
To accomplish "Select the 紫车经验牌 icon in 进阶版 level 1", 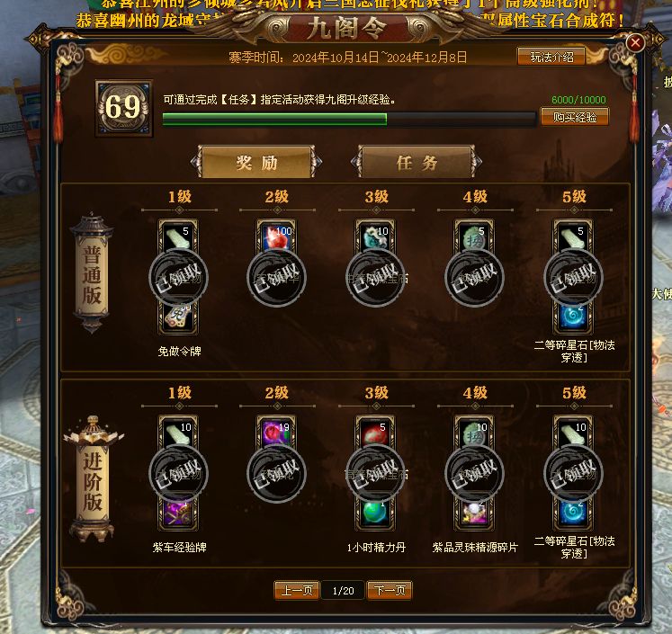I will pyautogui.click(x=178, y=513).
